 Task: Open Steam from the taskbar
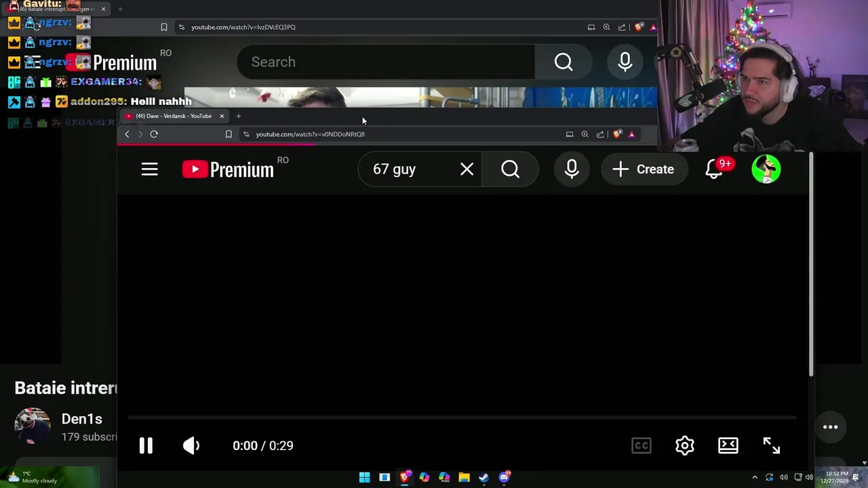[x=484, y=477]
